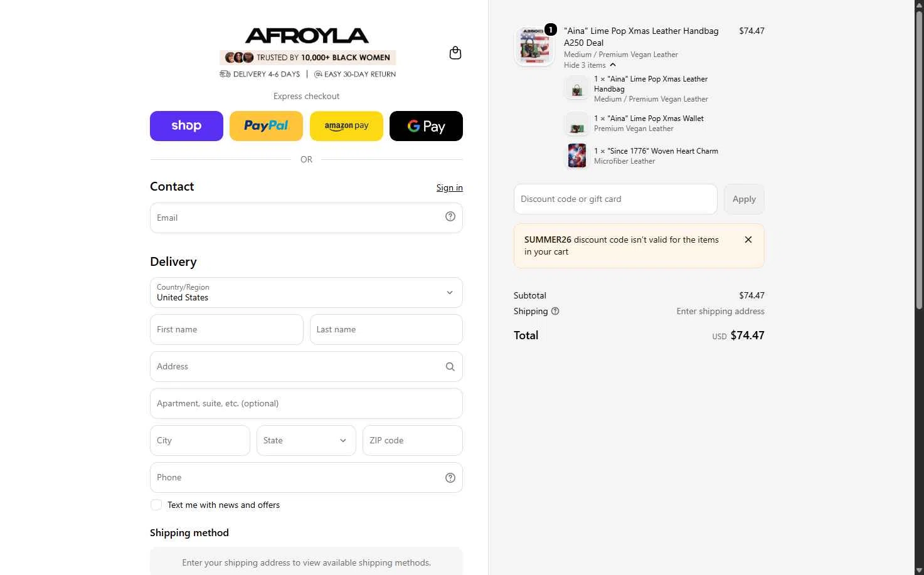Enable Text me with news and offers
Screen dimensions: 924x575
pyautogui.click(x=156, y=505)
